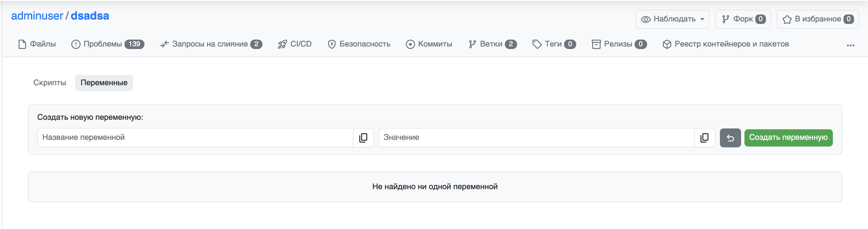Open the Теги tab
Image resolution: width=868 pixels, height=229 pixels.
coord(554,44)
